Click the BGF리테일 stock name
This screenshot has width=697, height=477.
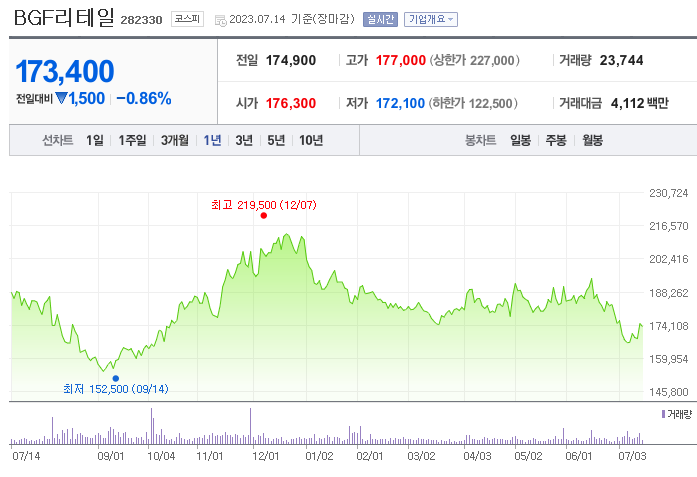[64, 18]
